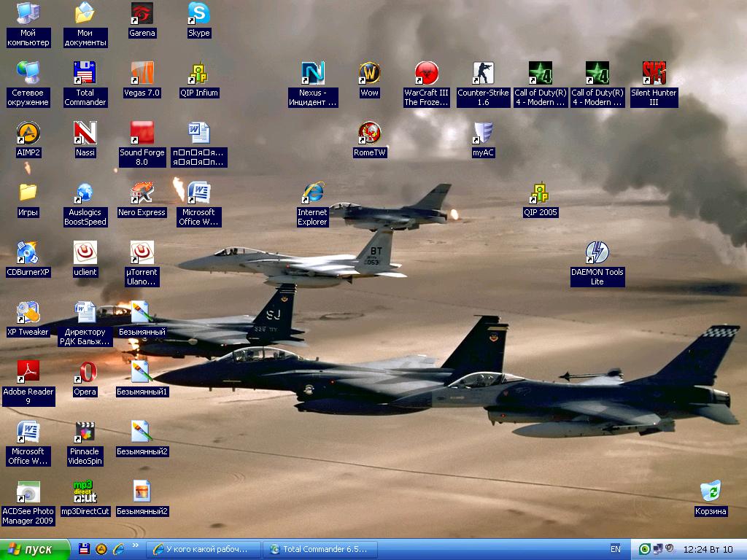Click the RomeTW game shortcut
Image resolution: width=747 pixels, height=560 pixels.
[369, 133]
